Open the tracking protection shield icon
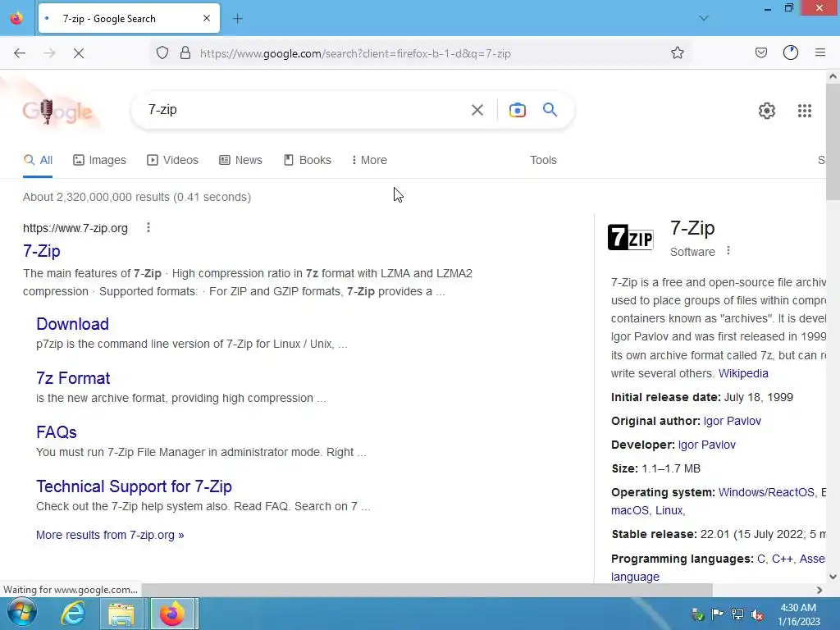This screenshot has width=840, height=630. pos(162,52)
